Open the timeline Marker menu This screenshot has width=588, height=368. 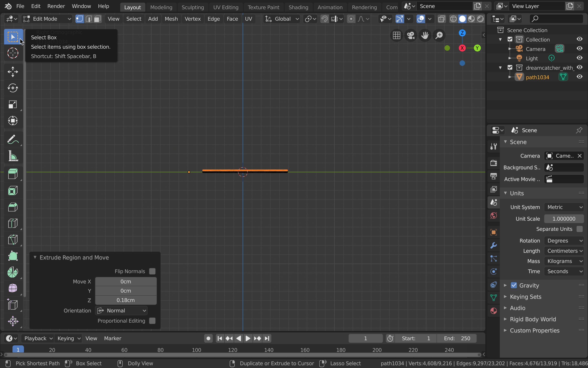[x=112, y=338]
